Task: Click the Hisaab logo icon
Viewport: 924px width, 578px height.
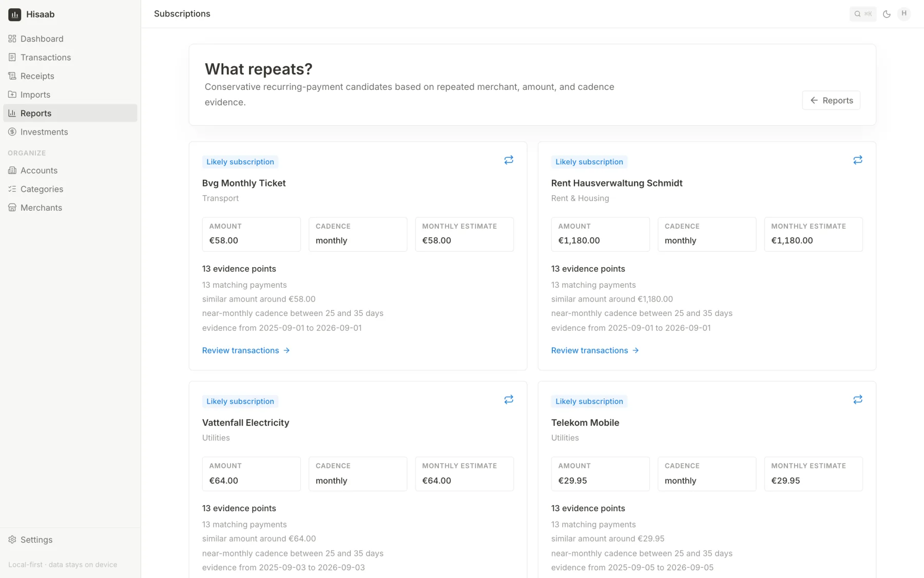Action: coord(14,14)
